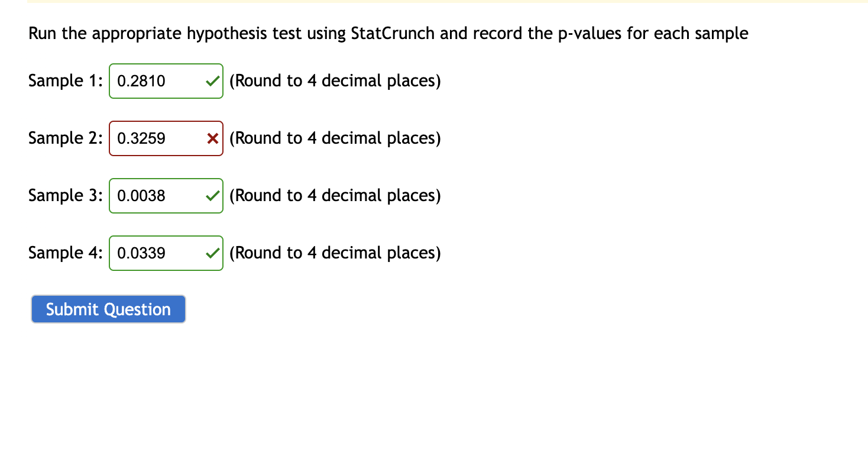Viewport: 868px width, 459px height.
Task: Click the Sample 1: label text
Action: click(65, 81)
